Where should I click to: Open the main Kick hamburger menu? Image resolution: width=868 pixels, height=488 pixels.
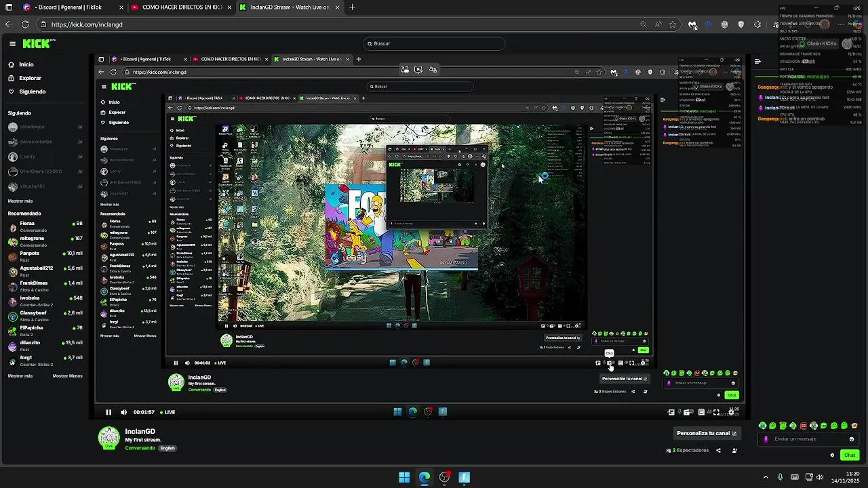pyautogui.click(x=12, y=43)
